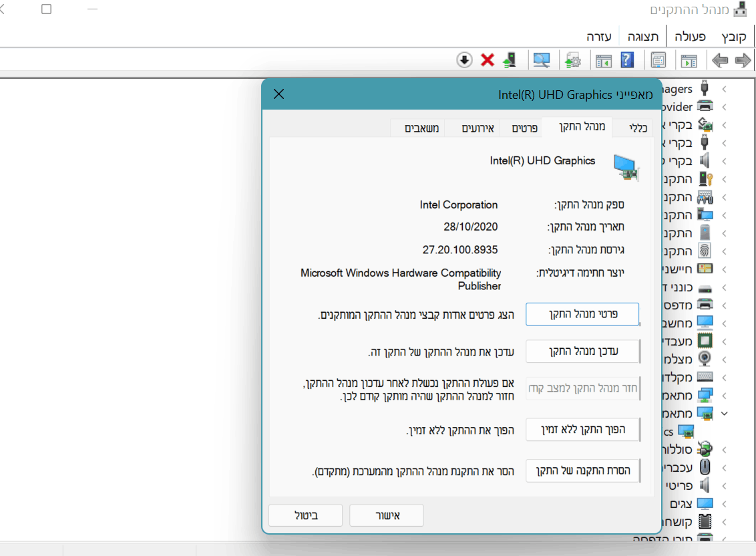Expand the monitors (צגים) tree node
This screenshot has width=756, height=556.
point(724,504)
